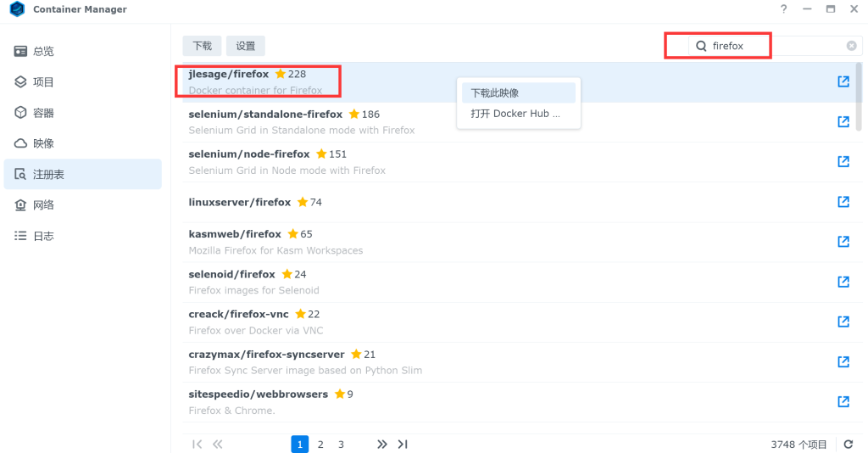Choose 打开 Docker Hub from context menu
The height and width of the screenshot is (453, 868).
pyautogui.click(x=519, y=114)
